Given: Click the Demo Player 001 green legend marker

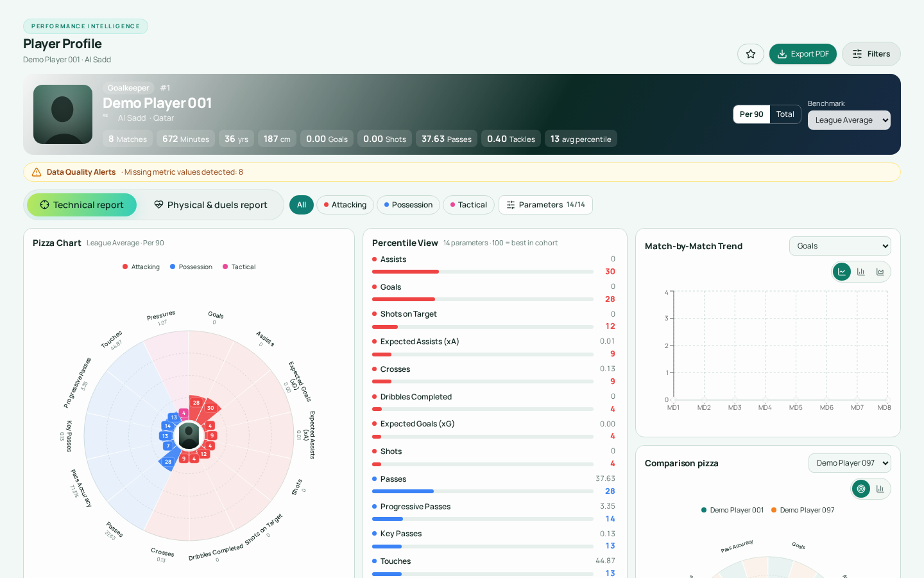Looking at the screenshot, I should pos(704,510).
